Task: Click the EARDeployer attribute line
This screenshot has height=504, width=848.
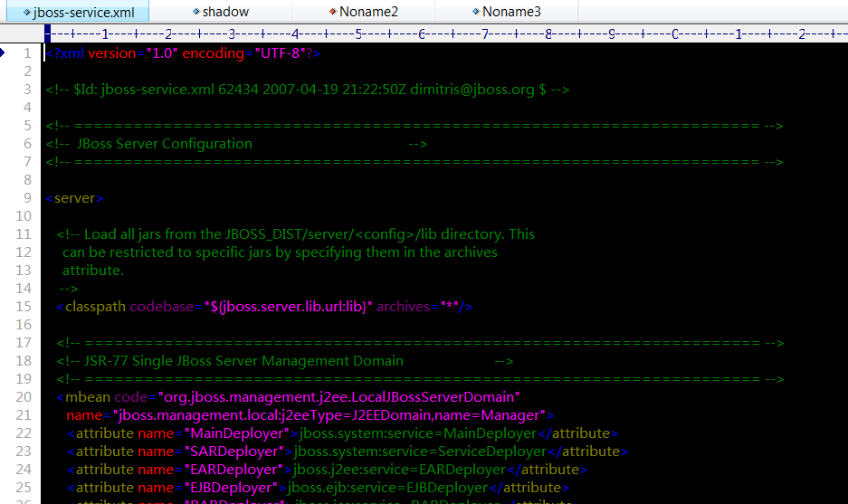Action: pyautogui.click(x=328, y=470)
